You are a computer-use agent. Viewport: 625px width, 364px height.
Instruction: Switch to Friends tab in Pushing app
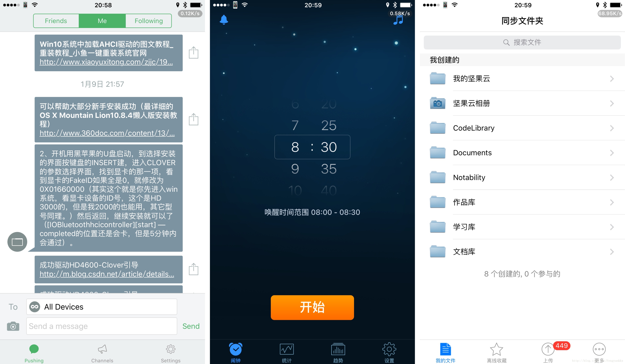tap(56, 21)
